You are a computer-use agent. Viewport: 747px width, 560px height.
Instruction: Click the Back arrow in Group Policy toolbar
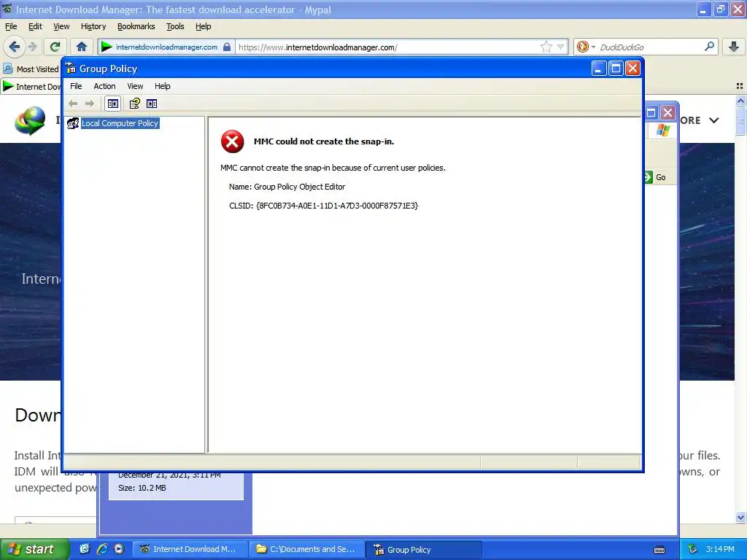(x=73, y=104)
